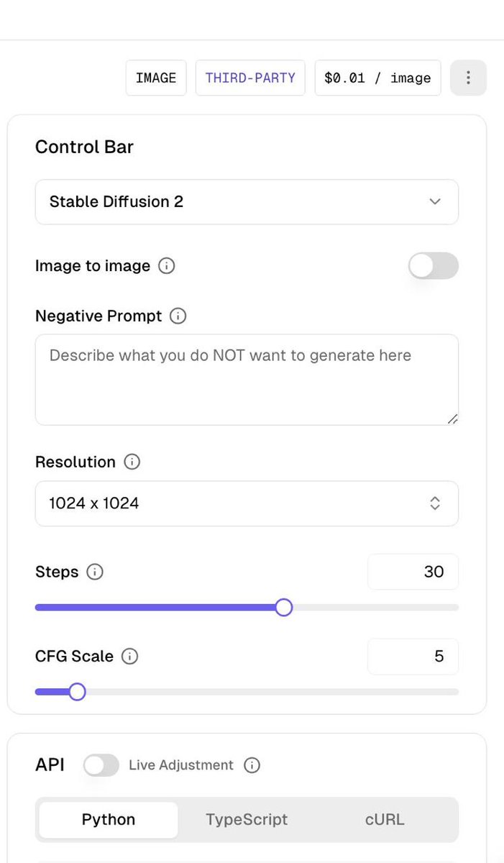Grab the Negative Prompt textarea corner handle

click(452, 419)
